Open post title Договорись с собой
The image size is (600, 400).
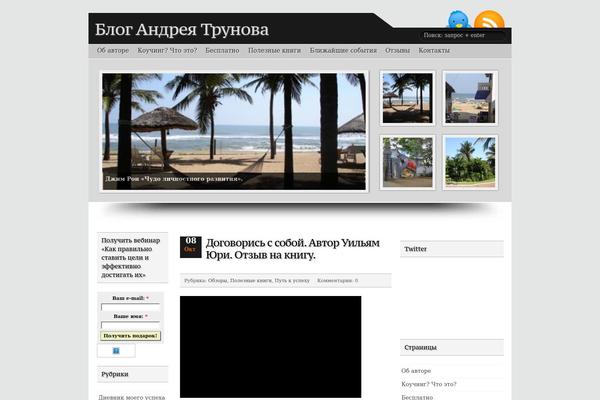point(293,249)
